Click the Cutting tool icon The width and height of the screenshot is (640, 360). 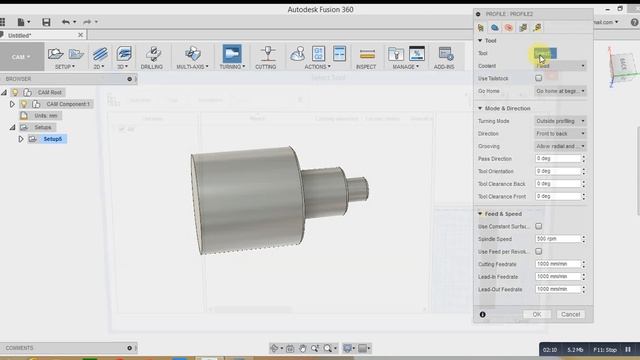pos(267,53)
